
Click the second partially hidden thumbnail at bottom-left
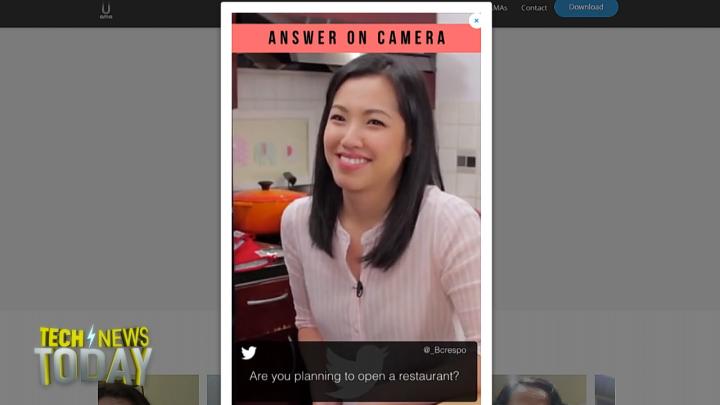click(x=213, y=390)
